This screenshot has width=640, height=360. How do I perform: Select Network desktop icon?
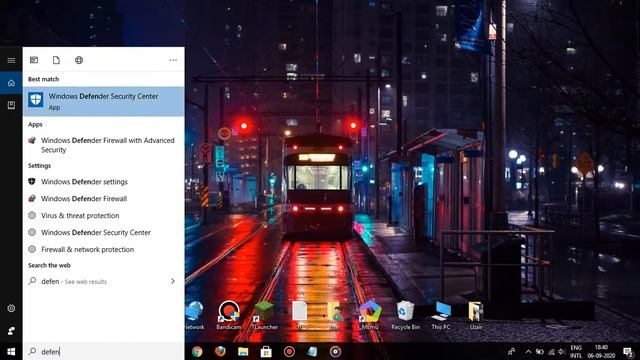pyautogui.click(x=194, y=315)
